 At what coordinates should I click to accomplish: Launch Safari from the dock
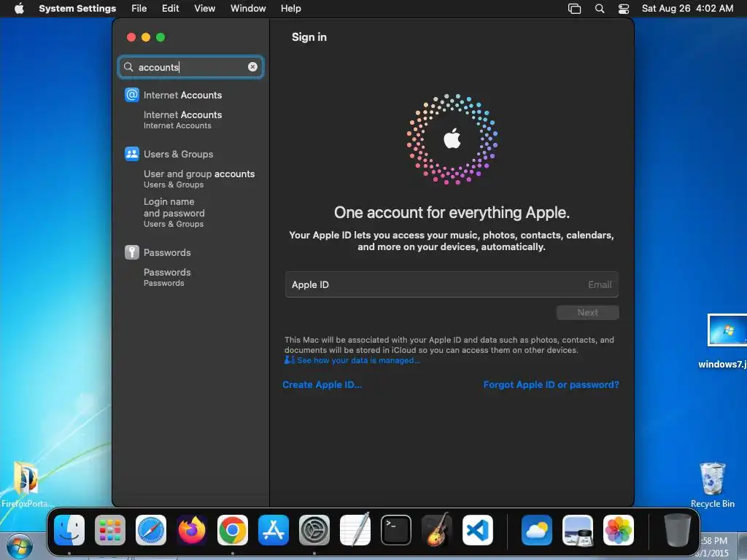tap(151, 530)
